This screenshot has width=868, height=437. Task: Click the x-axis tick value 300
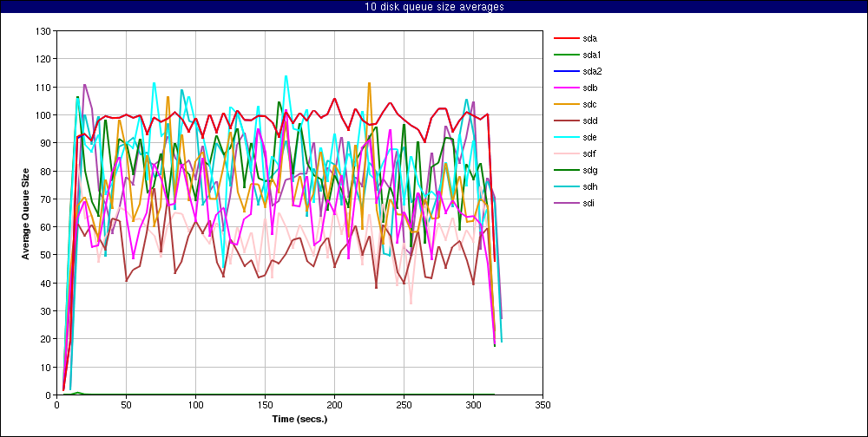coord(473,405)
